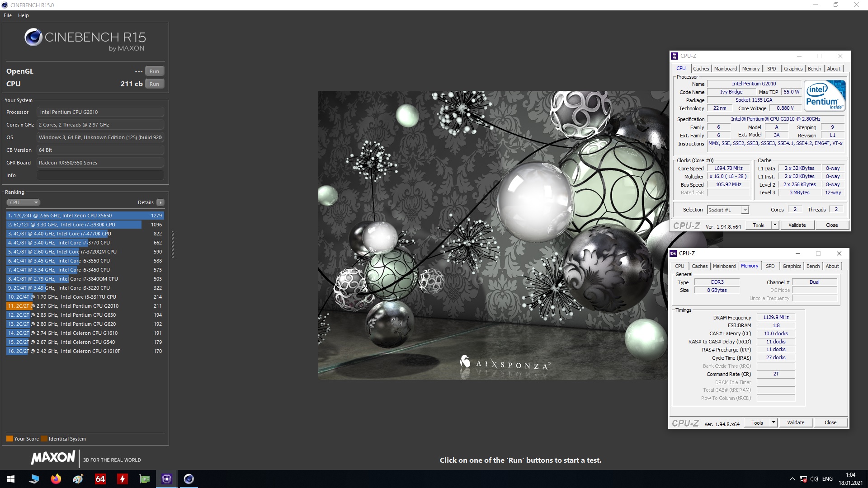Click the Your Score orange legend swatch
868x488 pixels.
coord(9,439)
